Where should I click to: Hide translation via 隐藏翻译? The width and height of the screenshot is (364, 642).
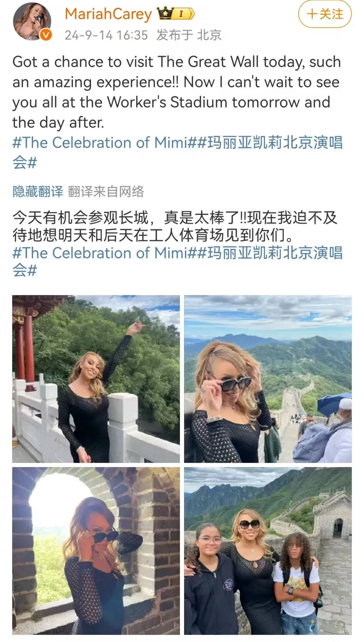pos(38,192)
